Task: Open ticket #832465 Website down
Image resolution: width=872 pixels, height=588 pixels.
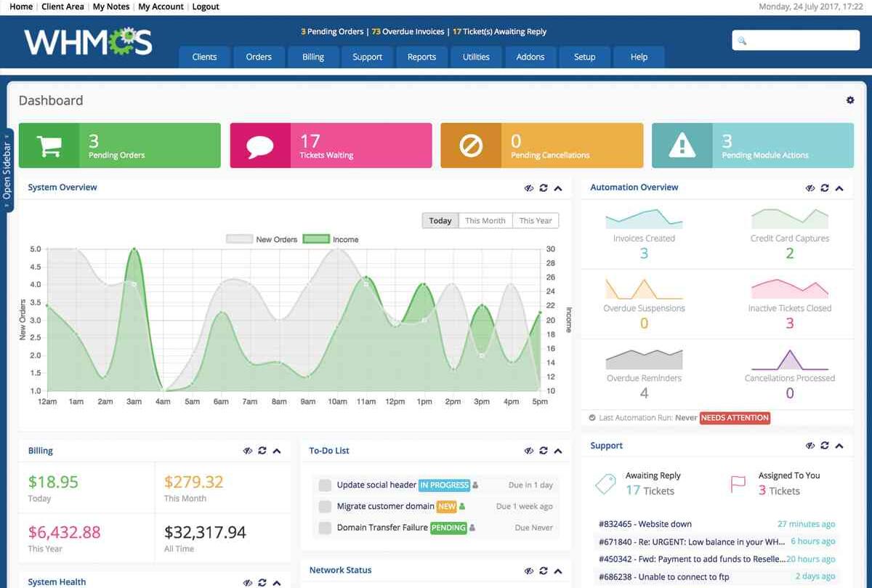Action: click(x=645, y=524)
